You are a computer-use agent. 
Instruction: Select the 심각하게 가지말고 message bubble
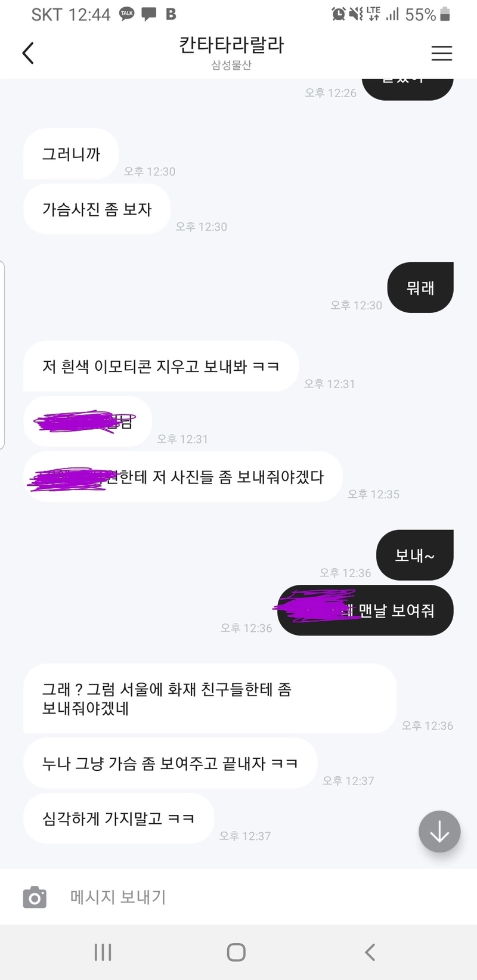point(118,818)
